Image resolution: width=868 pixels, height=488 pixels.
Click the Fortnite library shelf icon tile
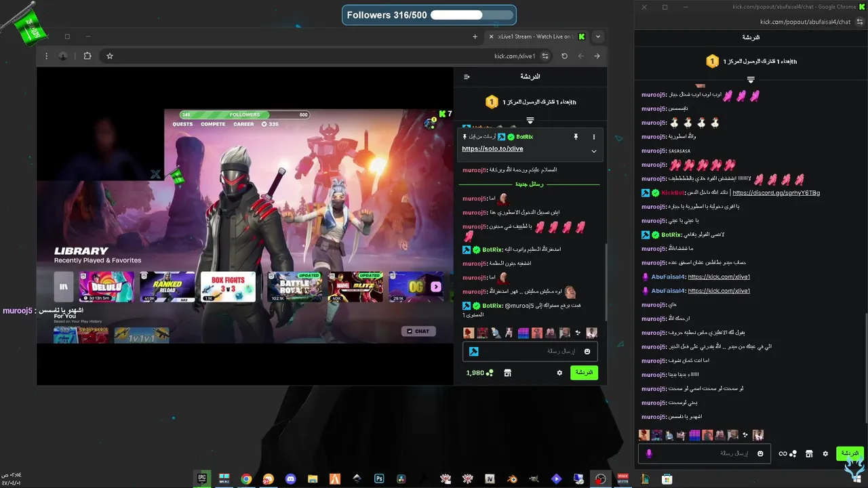(64, 287)
